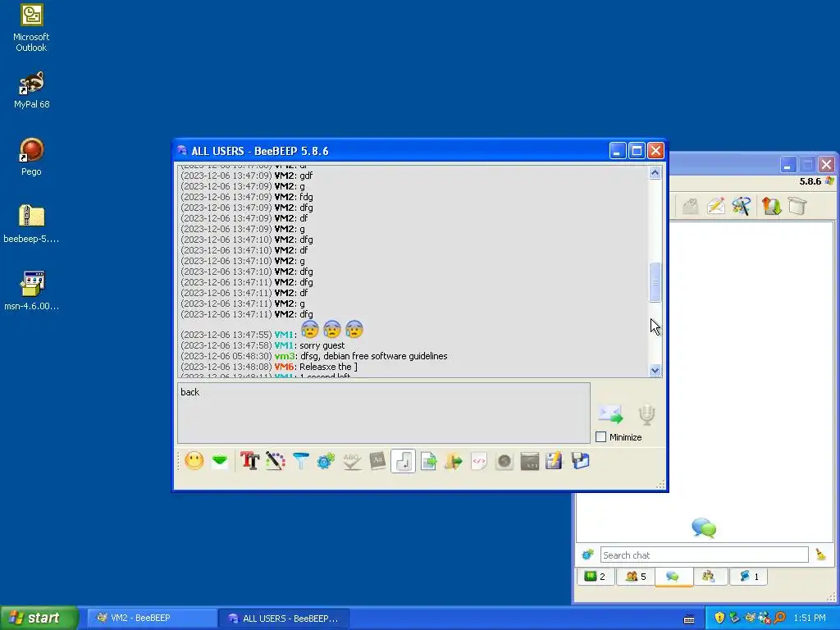This screenshot has width=840, height=630.
Task: Click the chat scrollbar thumb
Action: click(x=655, y=282)
